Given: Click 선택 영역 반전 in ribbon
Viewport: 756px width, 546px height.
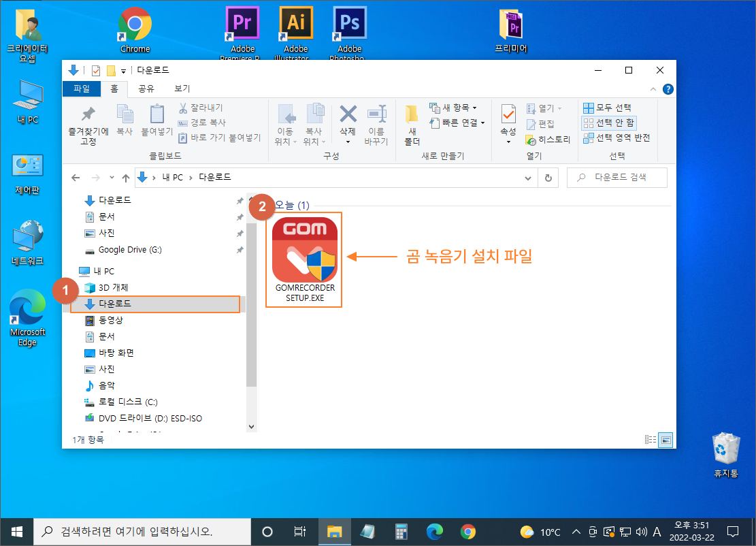Looking at the screenshot, I should tap(617, 138).
